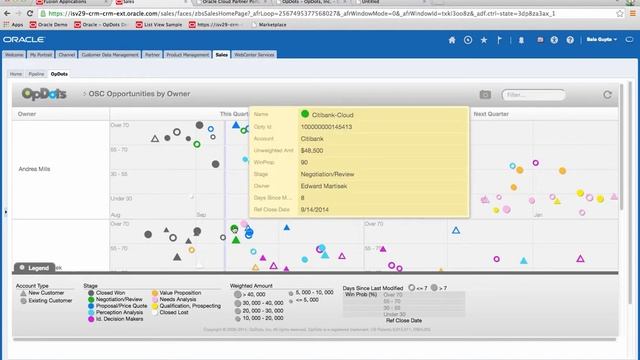Open the Apps bookmark shortcut
This screenshot has height=360, width=640.
[x=13, y=25]
